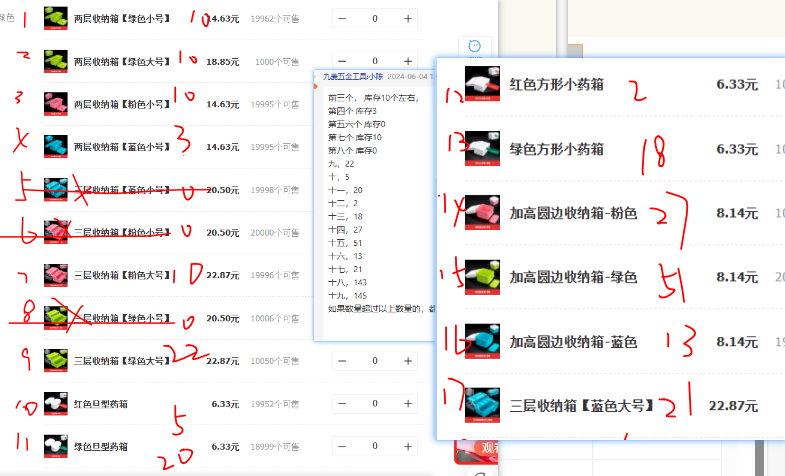785x476 pixels.
Task: Open thumbnail of 三层收纳箱【绿色大号】
Action: click(56, 360)
